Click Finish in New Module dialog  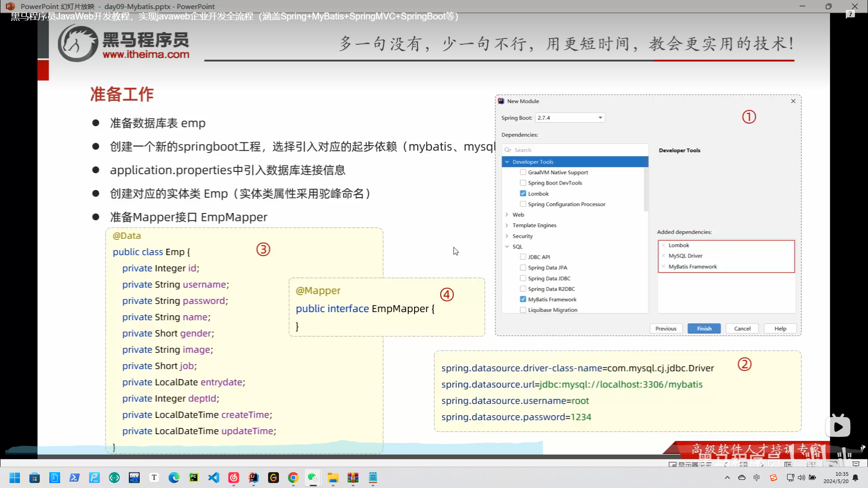(x=704, y=329)
